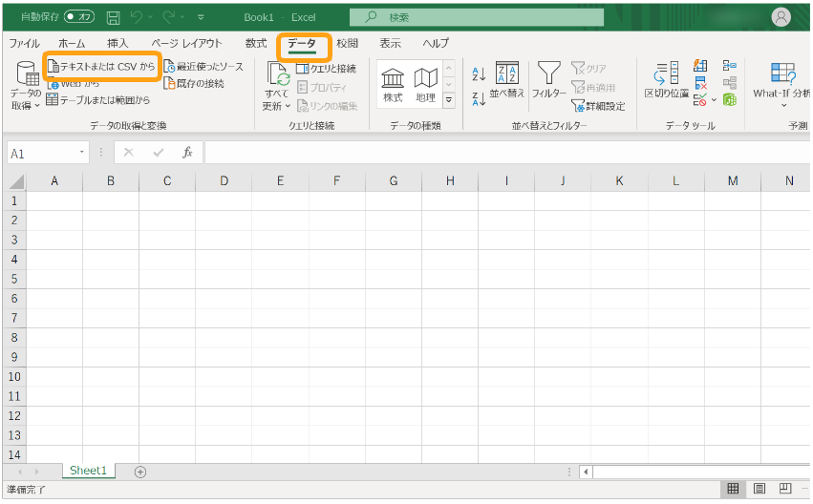
Task: Click the redo arrow icon
Action: click(x=168, y=17)
